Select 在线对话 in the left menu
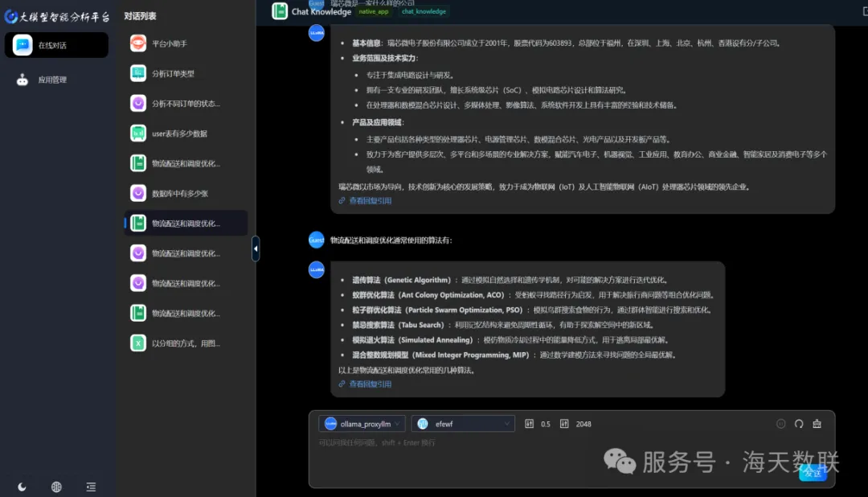Image resolution: width=868 pixels, height=497 pixels. [56, 45]
